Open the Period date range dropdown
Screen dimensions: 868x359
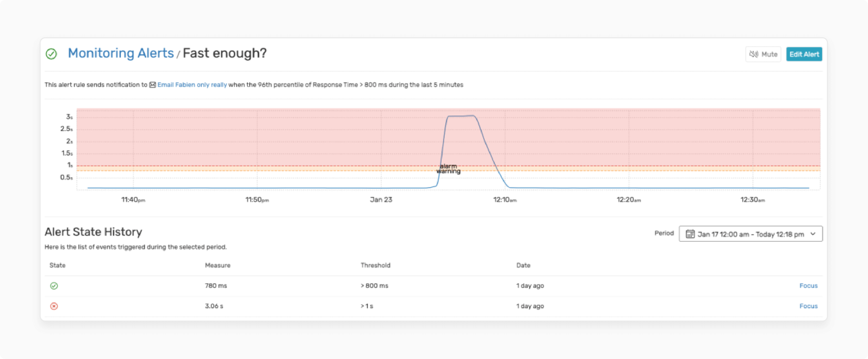750,234
